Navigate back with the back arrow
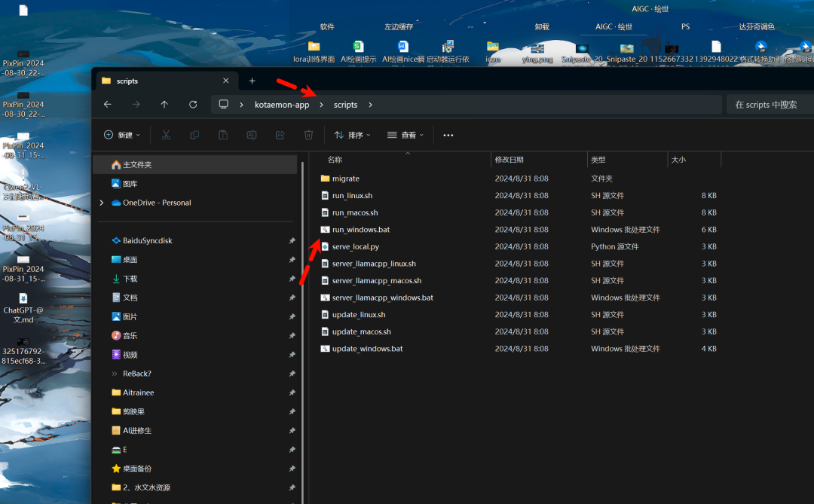The height and width of the screenshot is (504, 814). pyautogui.click(x=108, y=105)
